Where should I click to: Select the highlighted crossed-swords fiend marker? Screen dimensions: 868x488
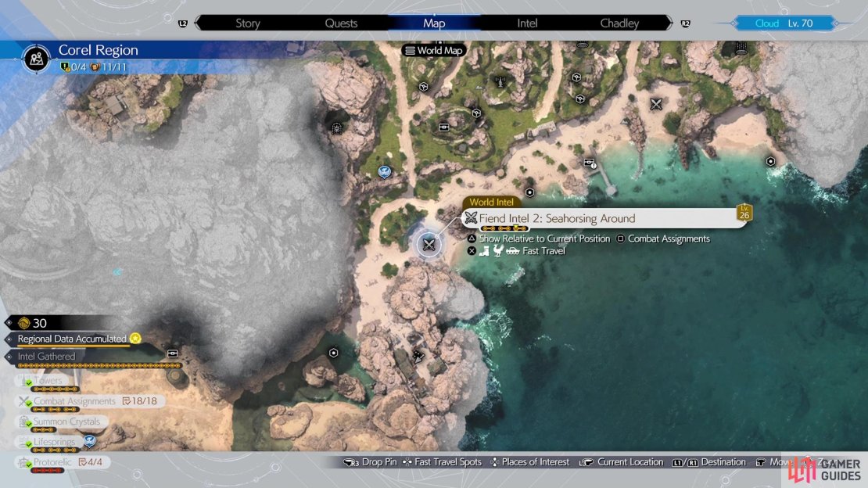(x=429, y=244)
